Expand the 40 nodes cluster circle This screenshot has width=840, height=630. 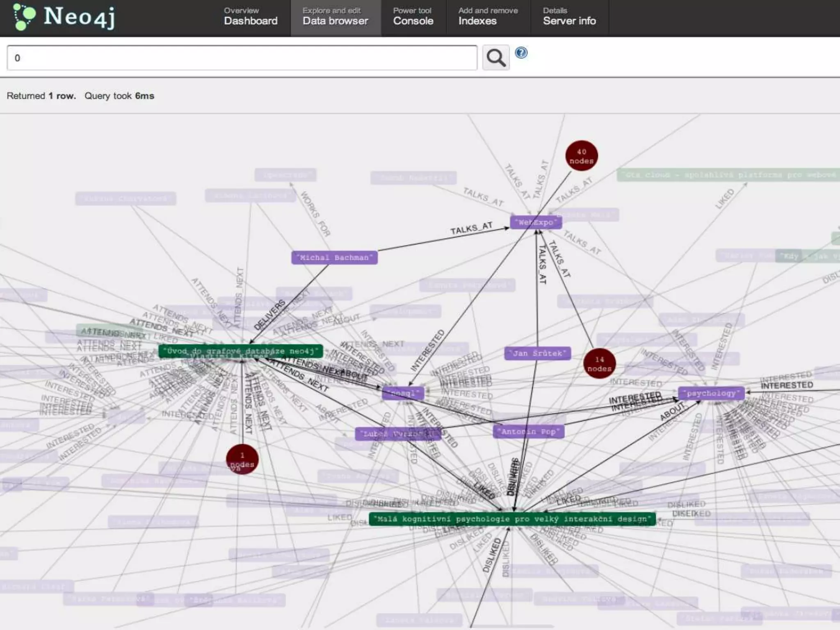point(581,156)
